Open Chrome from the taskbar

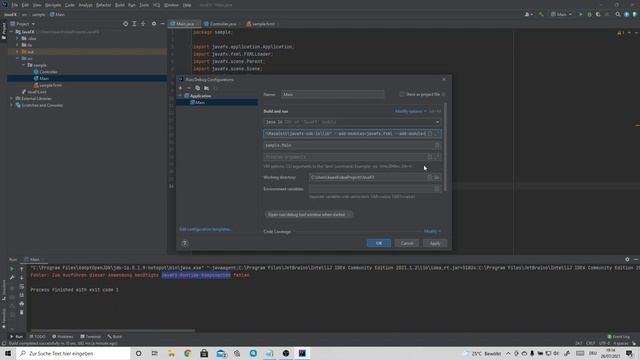point(187,353)
